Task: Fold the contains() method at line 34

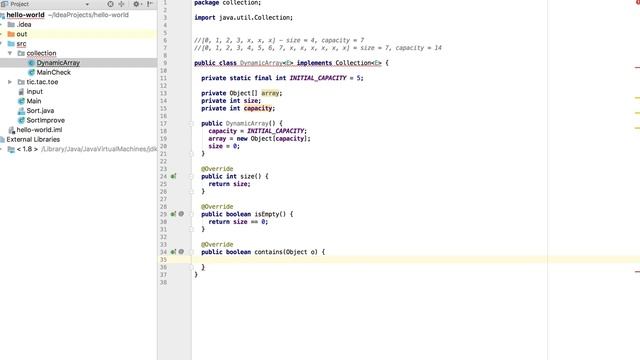Action: click(x=191, y=252)
